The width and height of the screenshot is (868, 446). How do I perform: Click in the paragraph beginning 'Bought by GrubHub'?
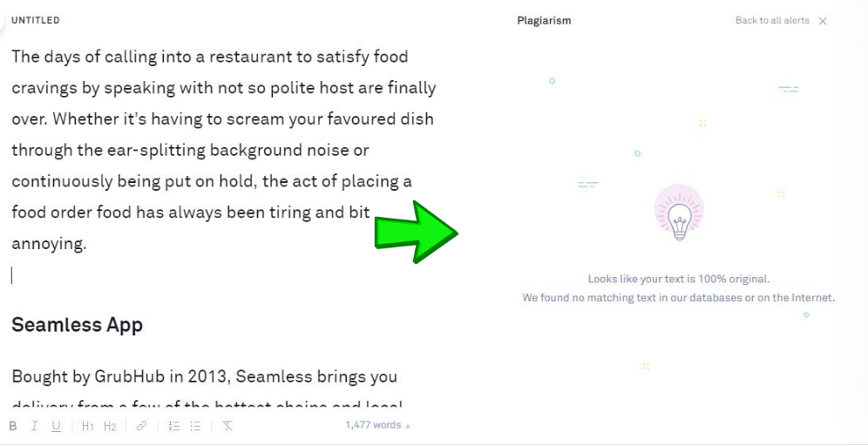click(x=204, y=377)
